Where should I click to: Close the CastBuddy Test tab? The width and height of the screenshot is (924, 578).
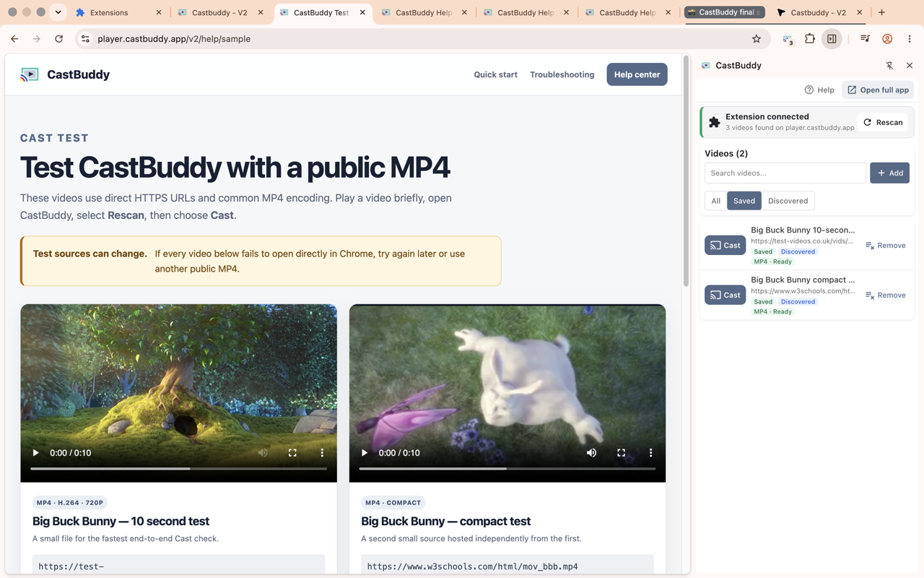point(362,12)
